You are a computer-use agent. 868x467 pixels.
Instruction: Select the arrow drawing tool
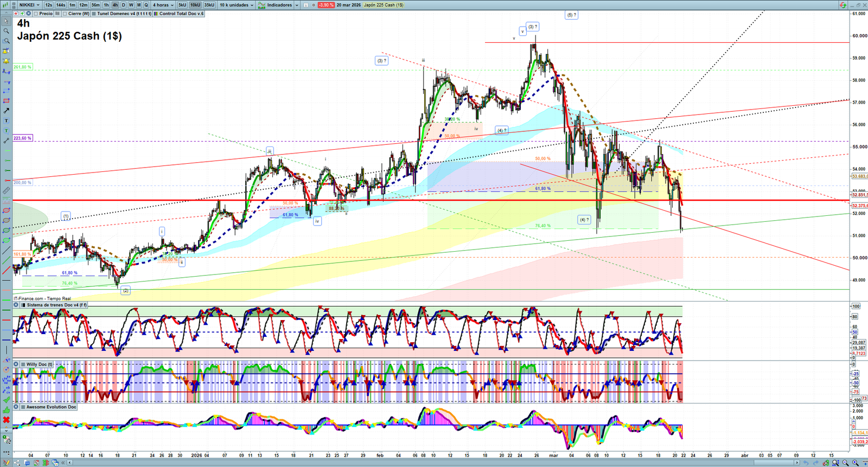(x=7, y=111)
